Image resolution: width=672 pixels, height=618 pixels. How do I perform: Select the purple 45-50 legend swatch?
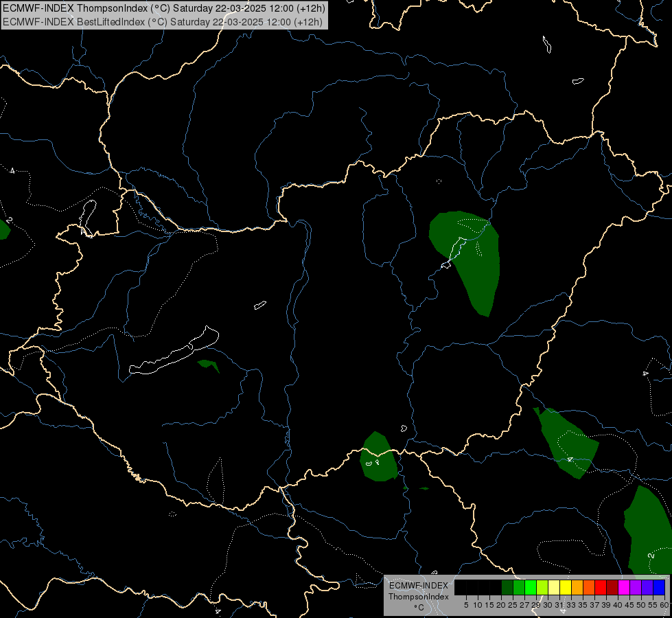(635, 588)
